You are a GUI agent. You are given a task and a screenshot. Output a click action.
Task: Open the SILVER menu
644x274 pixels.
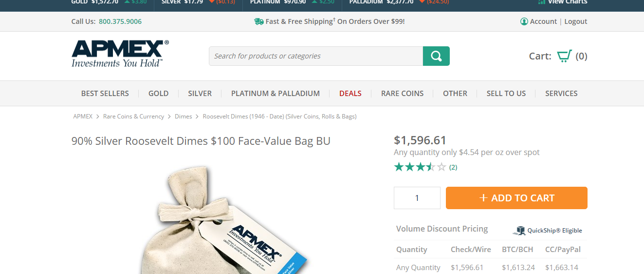(200, 93)
